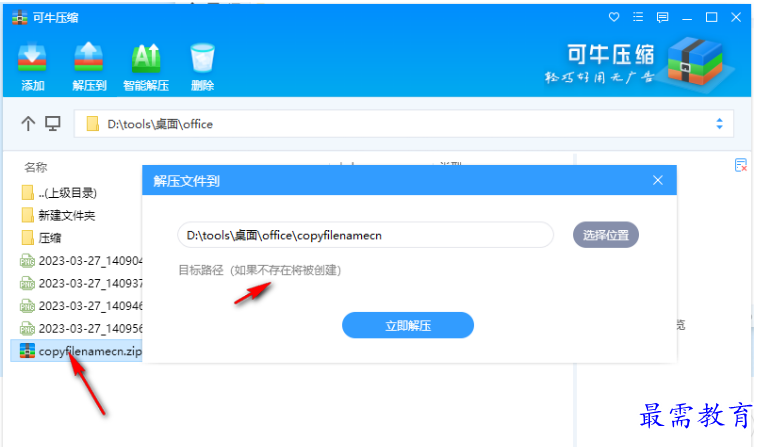Minimize the 可牛压缩 window
761x447 pixels.
pos(687,17)
